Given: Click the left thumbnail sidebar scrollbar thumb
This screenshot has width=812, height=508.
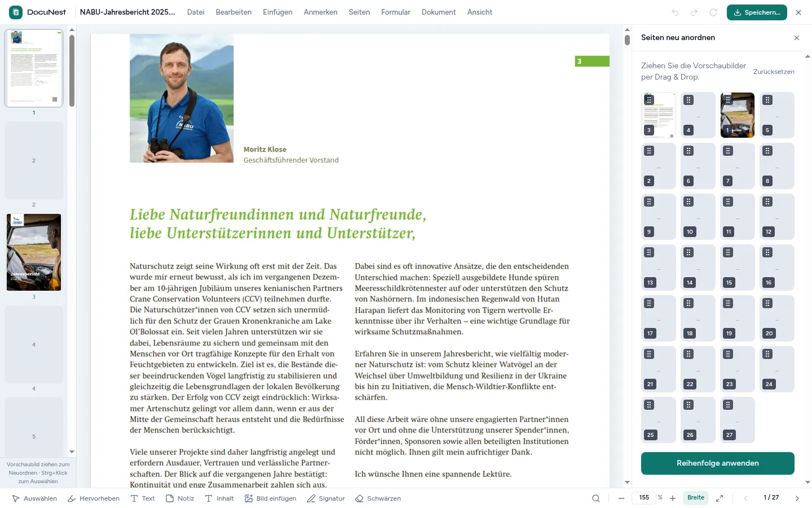Looking at the screenshot, I should [72, 71].
